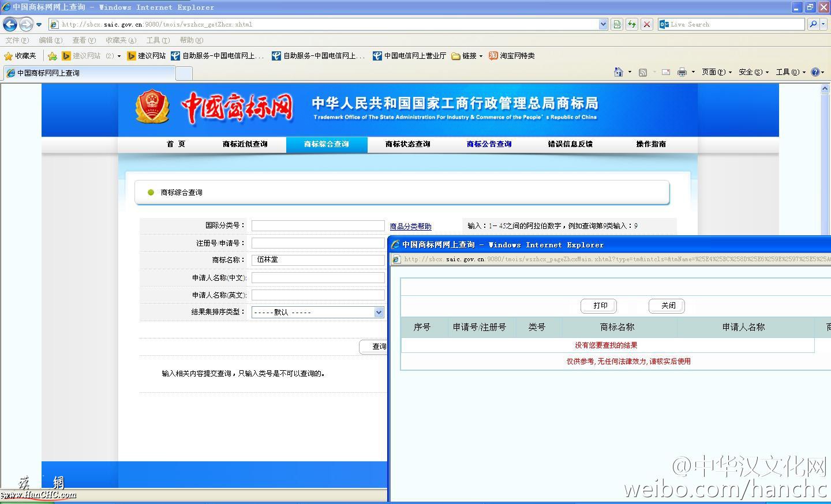Expand the address bar history dropdown
Viewport: 831px width, 504px height.
[x=602, y=24]
